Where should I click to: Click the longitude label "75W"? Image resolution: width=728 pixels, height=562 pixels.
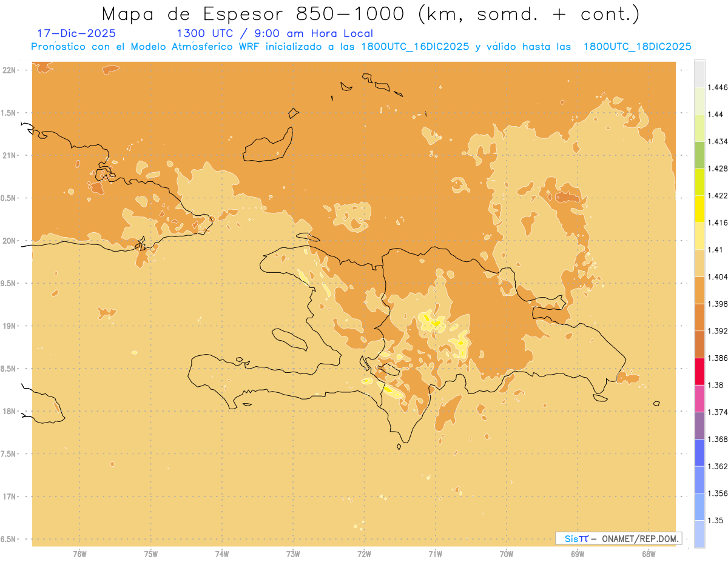(x=151, y=554)
